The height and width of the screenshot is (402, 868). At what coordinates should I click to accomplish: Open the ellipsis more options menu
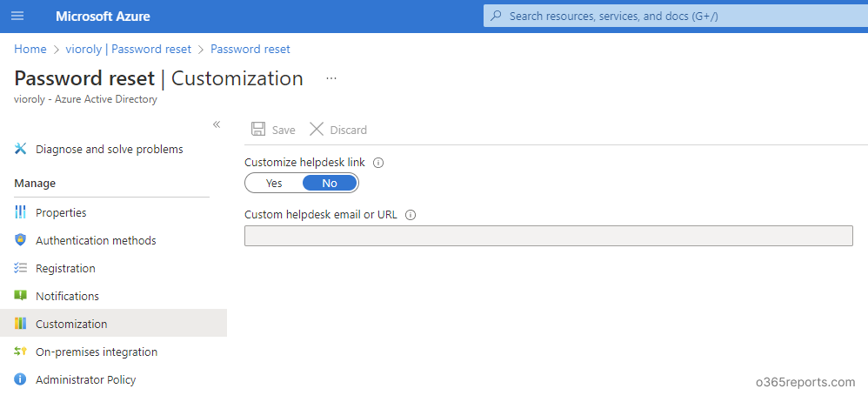(x=331, y=78)
